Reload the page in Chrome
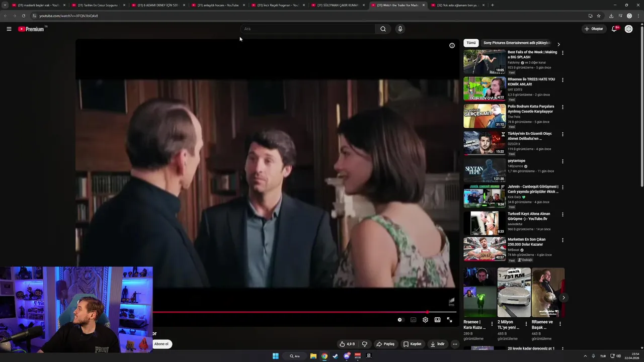 pos(23,16)
